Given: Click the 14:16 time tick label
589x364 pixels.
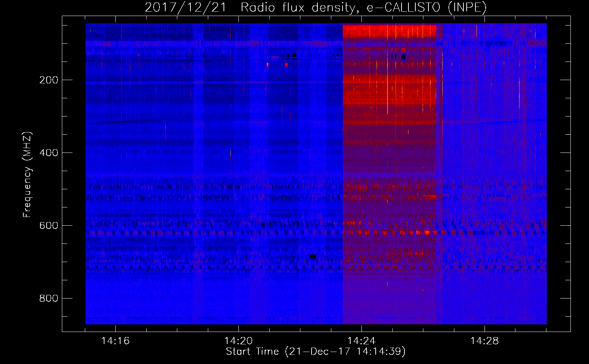Looking at the screenshot, I should 115,341.
